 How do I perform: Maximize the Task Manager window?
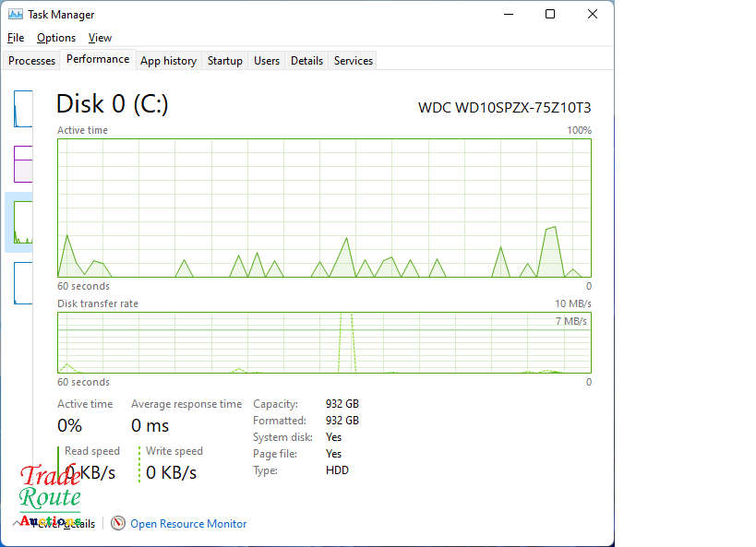click(x=550, y=14)
